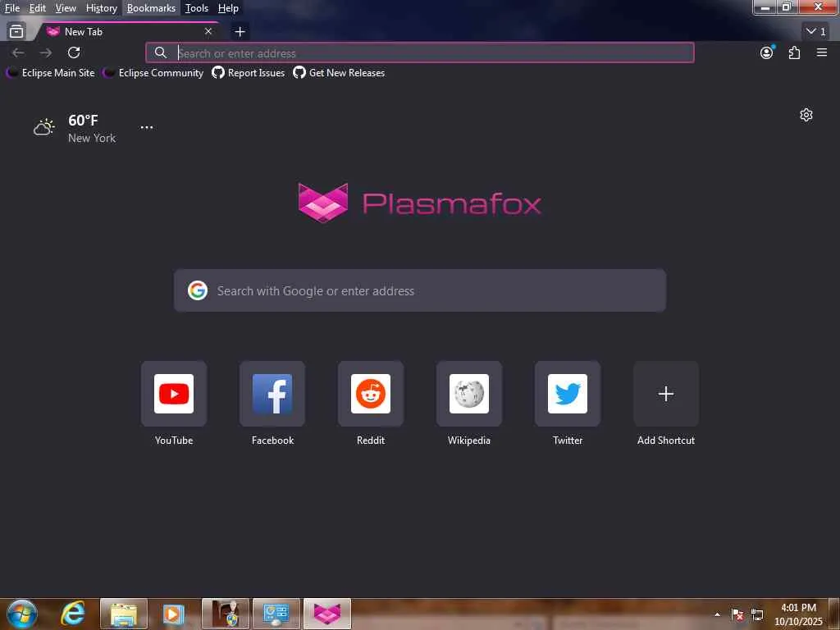Click the YouTube label text
This screenshot has height=630, width=840.
(174, 441)
